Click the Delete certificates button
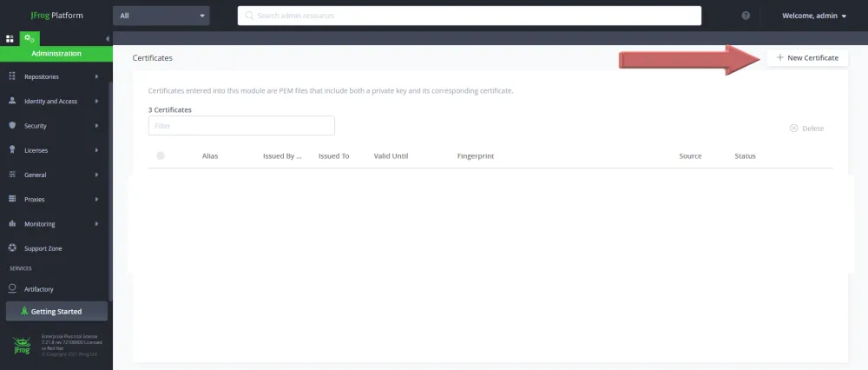The width and height of the screenshot is (868, 370). 806,129
